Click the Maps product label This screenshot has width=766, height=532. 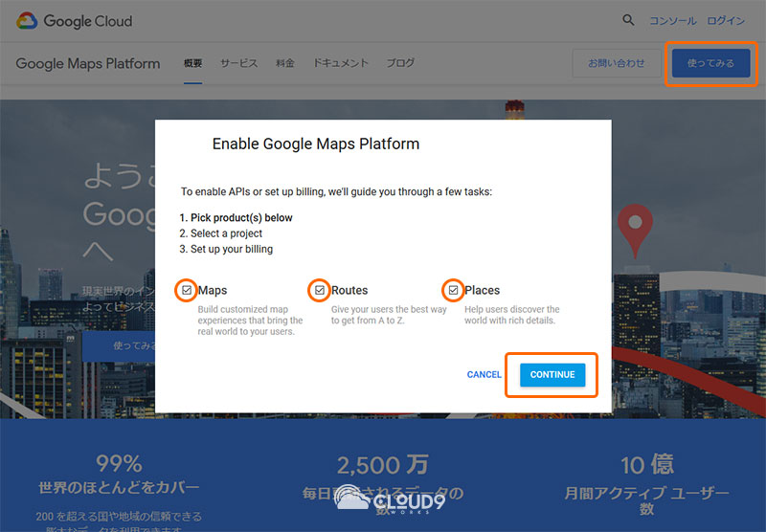[x=213, y=291]
